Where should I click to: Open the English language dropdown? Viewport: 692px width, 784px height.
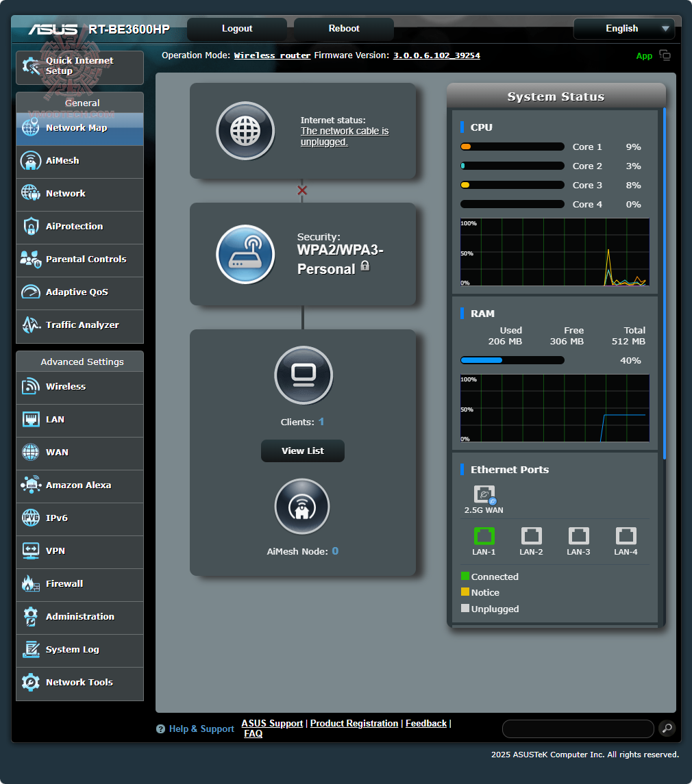click(x=624, y=29)
